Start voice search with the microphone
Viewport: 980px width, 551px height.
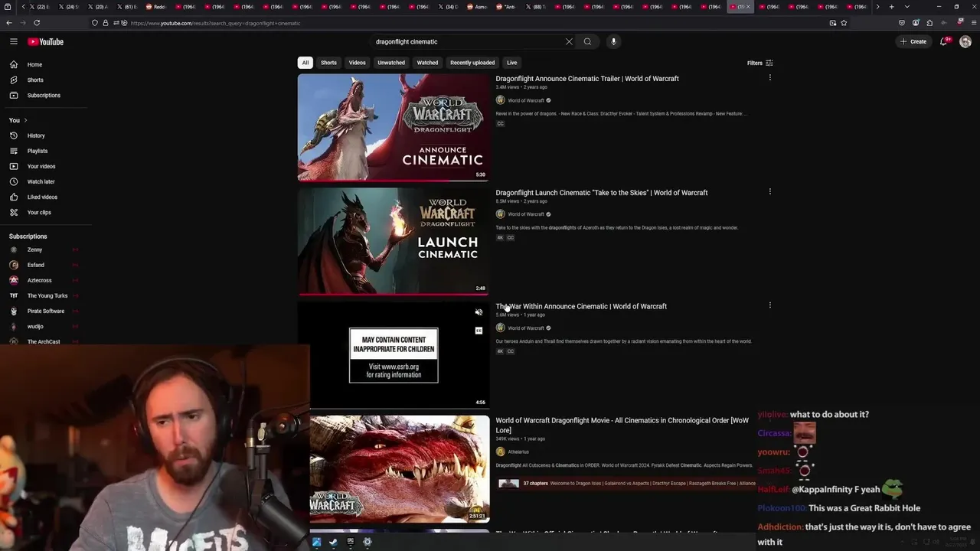[x=613, y=41]
